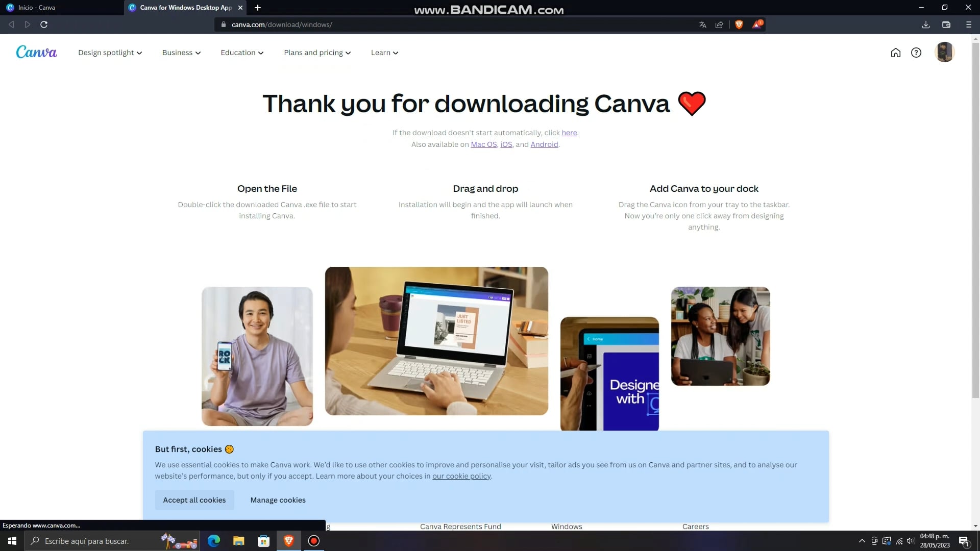Open the Education dropdown
The image size is (980, 551).
coord(241,53)
